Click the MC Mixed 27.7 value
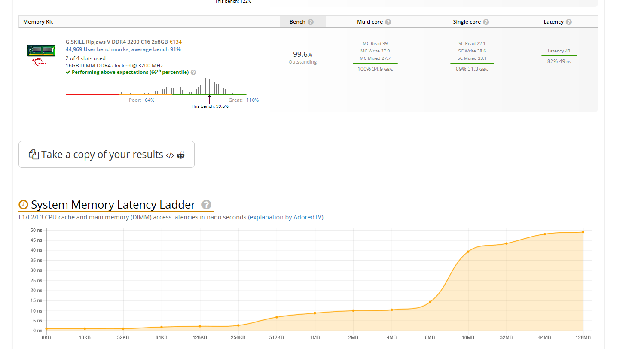 375,58
